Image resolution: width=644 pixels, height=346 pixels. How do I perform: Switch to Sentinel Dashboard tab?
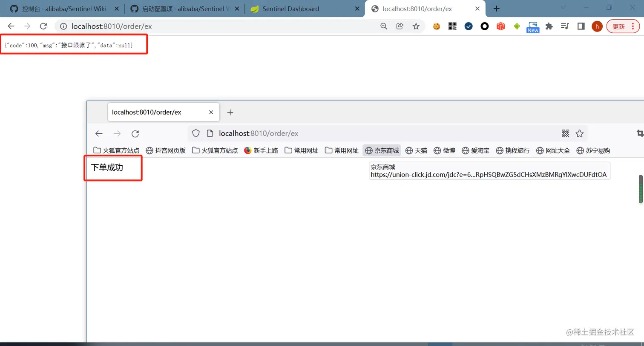(x=305, y=9)
